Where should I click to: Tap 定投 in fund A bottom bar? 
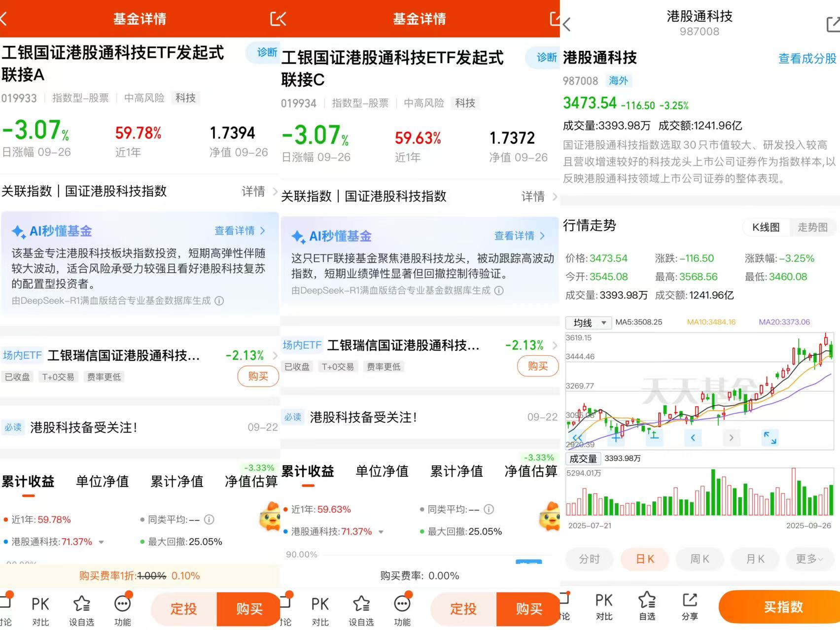click(183, 609)
